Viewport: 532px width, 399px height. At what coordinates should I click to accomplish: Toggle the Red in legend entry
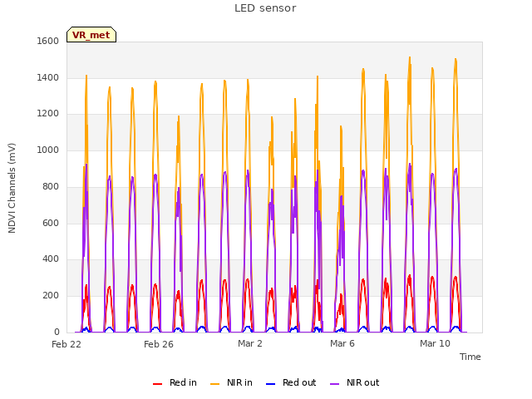click(175, 382)
